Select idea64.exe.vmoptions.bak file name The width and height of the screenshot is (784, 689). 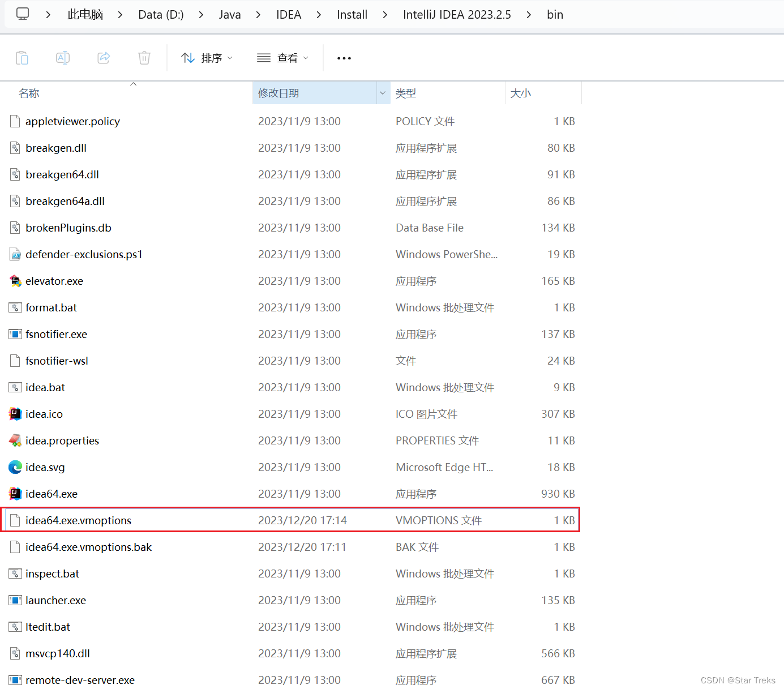pyautogui.click(x=89, y=547)
